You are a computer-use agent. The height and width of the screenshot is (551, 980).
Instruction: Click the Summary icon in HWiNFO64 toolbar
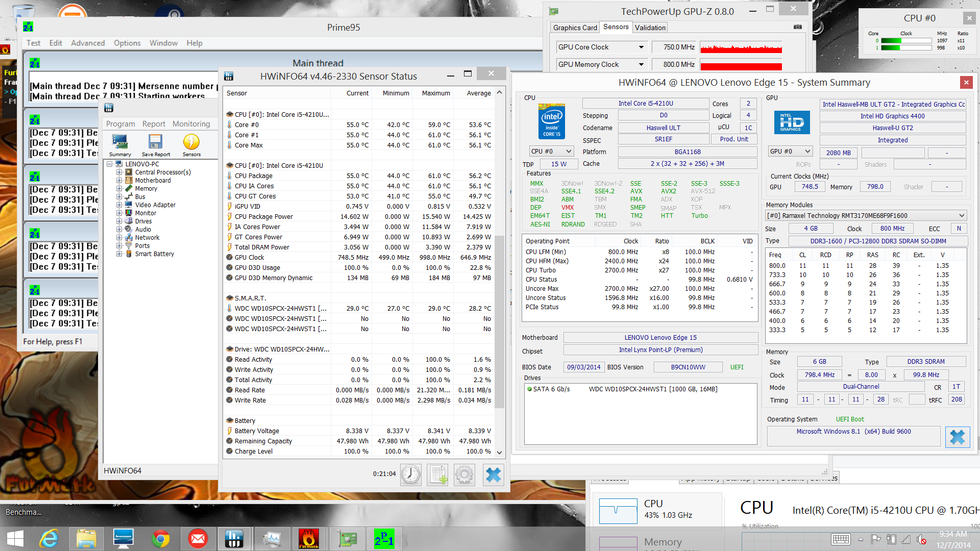120,145
